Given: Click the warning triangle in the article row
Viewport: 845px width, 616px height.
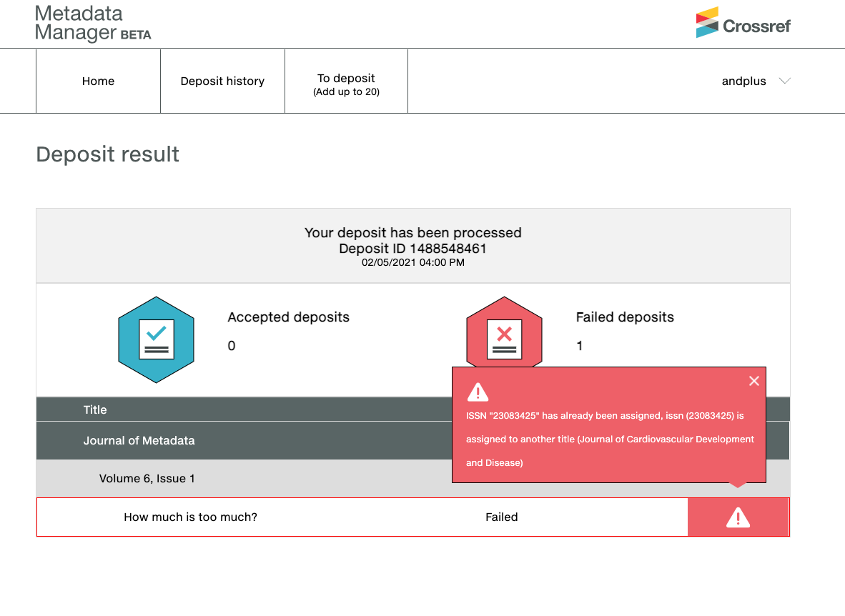Looking at the screenshot, I should [738, 517].
